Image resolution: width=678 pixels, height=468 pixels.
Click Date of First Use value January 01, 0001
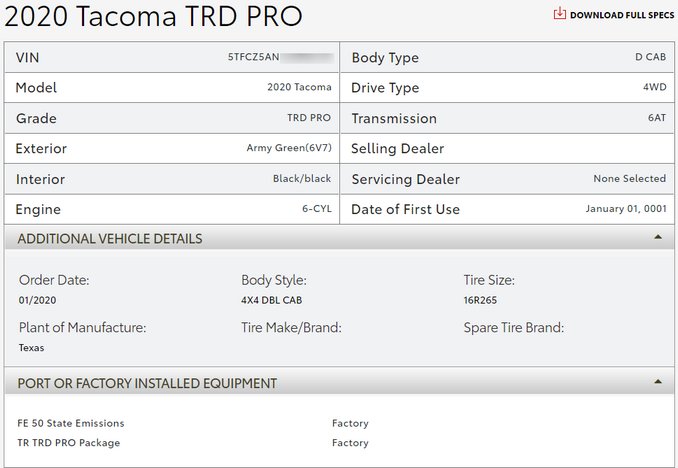(x=626, y=209)
